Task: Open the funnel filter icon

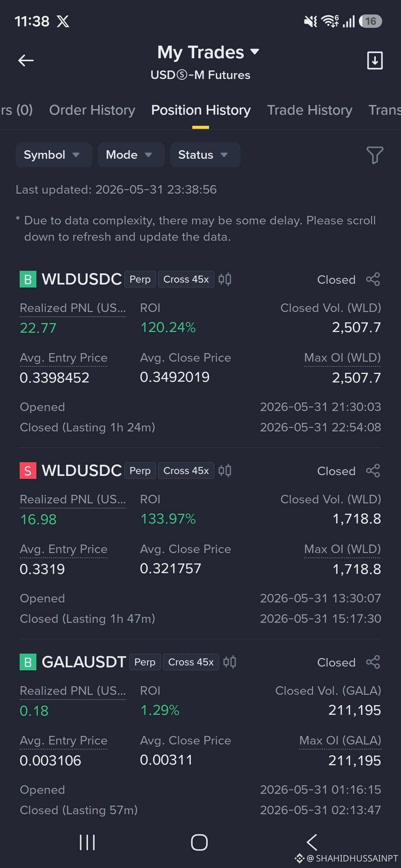Action: [x=375, y=155]
